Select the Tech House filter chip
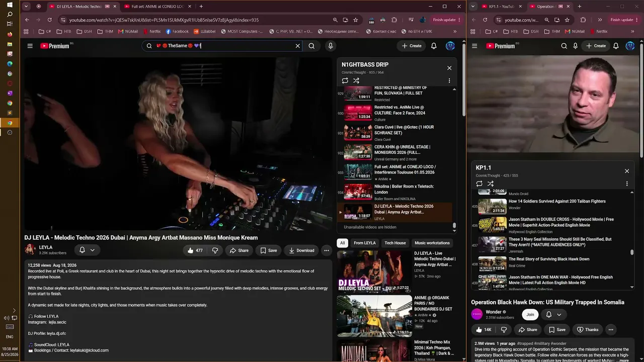 pos(395,243)
